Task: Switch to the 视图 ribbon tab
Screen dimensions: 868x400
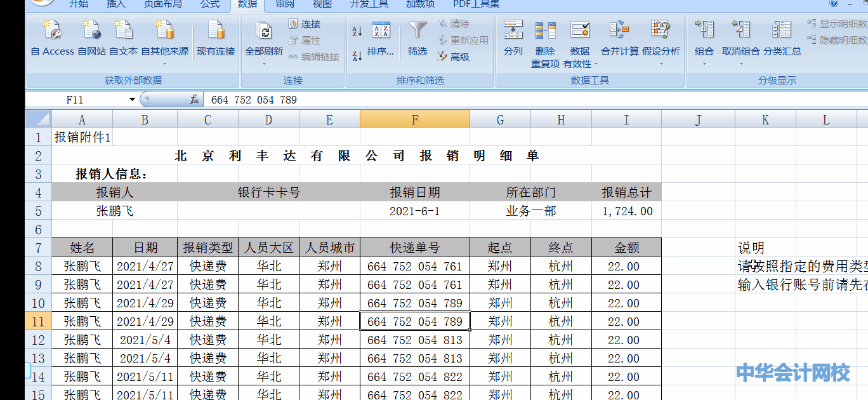Action: pyautogui.click(x=322, y=4)
